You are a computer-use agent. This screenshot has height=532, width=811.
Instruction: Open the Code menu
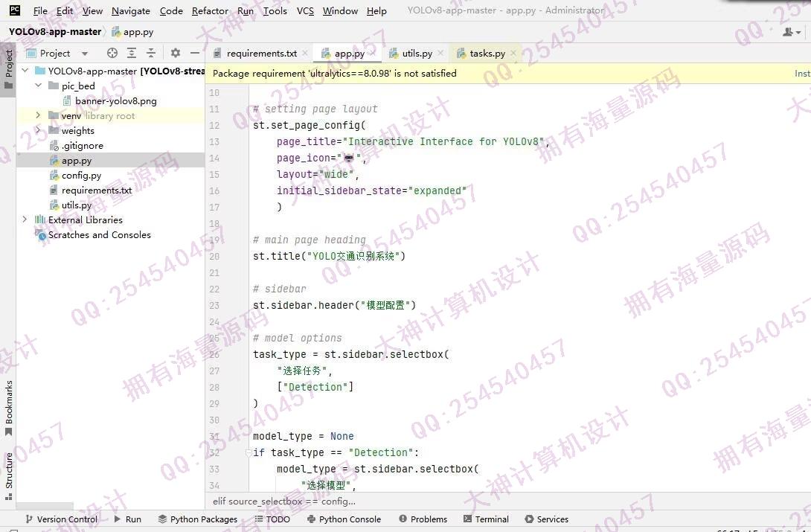[171, 11]
